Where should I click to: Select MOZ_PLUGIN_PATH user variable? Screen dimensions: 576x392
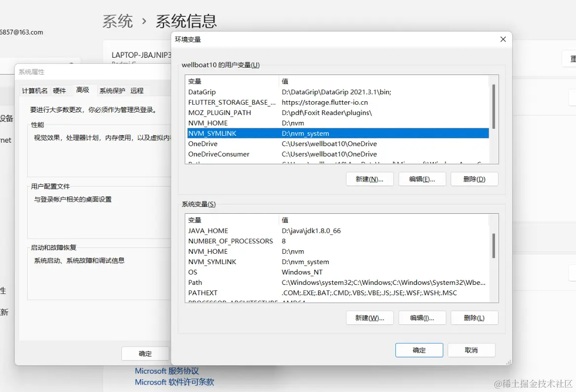click(337, 113)
